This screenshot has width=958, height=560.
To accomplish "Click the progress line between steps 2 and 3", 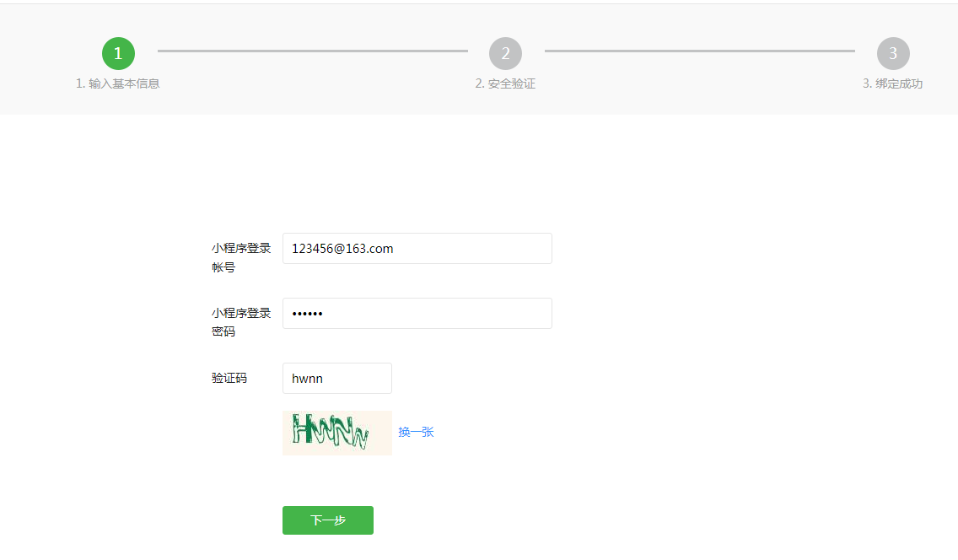I will point(699,51).
